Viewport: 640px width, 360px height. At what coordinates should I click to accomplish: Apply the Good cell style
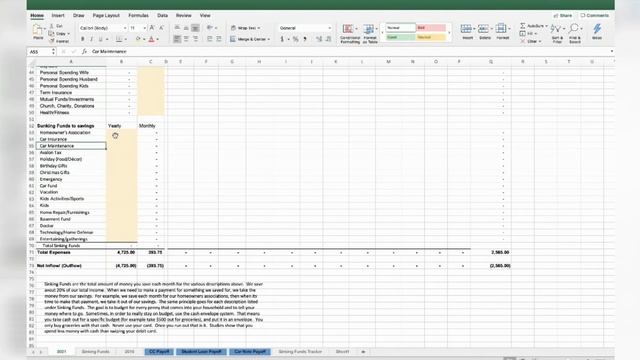[400, 37]
